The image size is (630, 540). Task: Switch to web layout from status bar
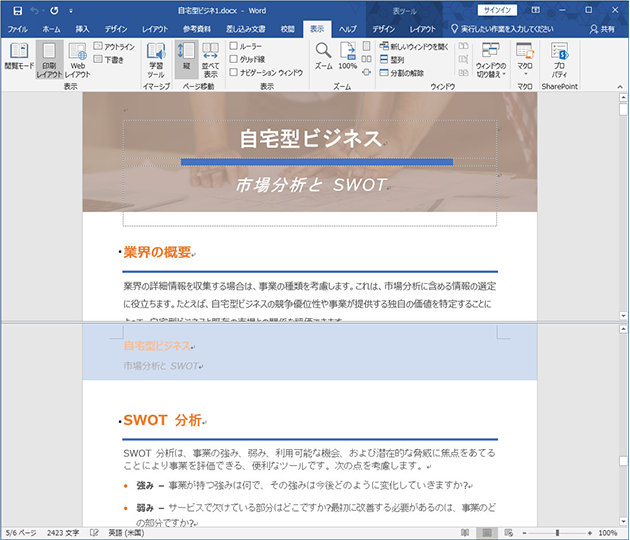pos(508,533)
